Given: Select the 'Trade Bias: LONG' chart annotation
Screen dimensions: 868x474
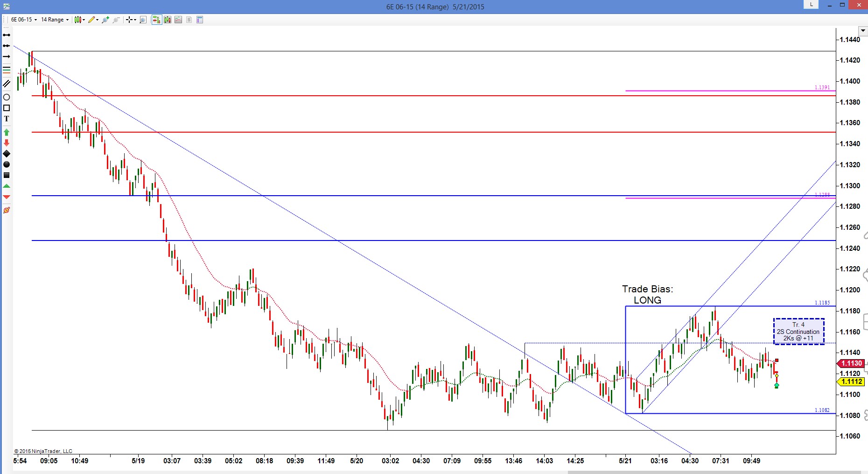Looking at the screenshot, I should pyautogui.click(x=647, y=295).
